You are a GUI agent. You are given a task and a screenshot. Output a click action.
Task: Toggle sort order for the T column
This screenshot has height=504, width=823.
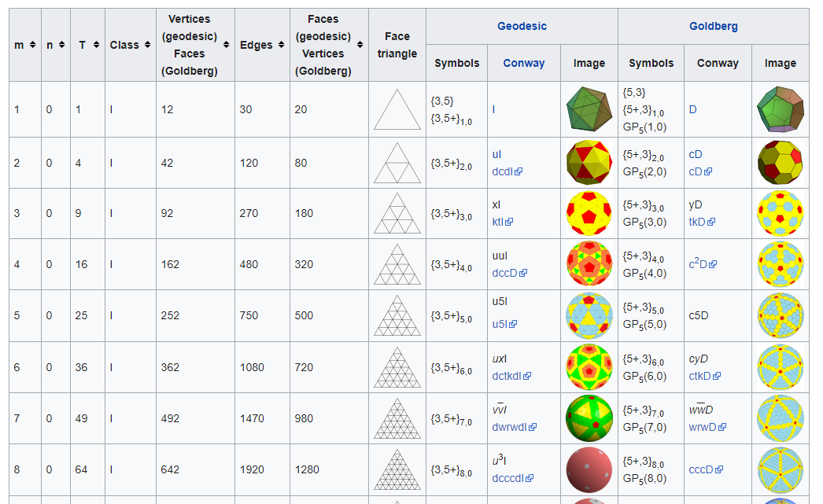pos(97,45)
